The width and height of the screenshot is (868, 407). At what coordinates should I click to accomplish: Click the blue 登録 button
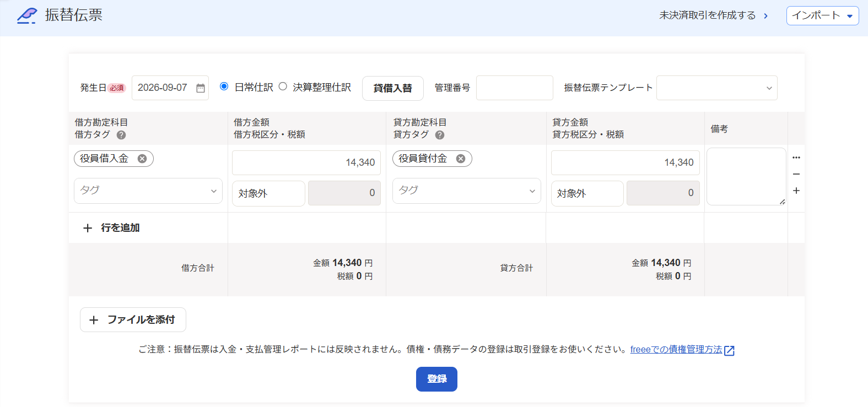click(x=436, y=379)
